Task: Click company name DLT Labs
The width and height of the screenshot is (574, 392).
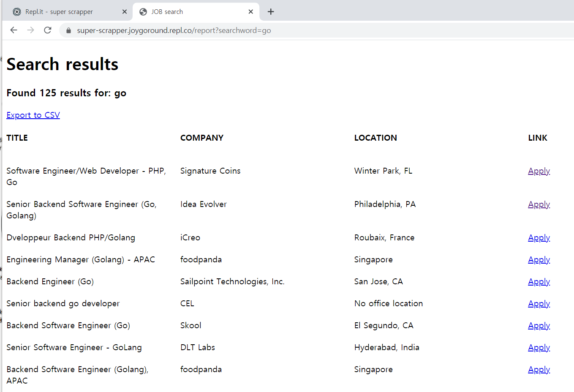Action: (198, 347)
